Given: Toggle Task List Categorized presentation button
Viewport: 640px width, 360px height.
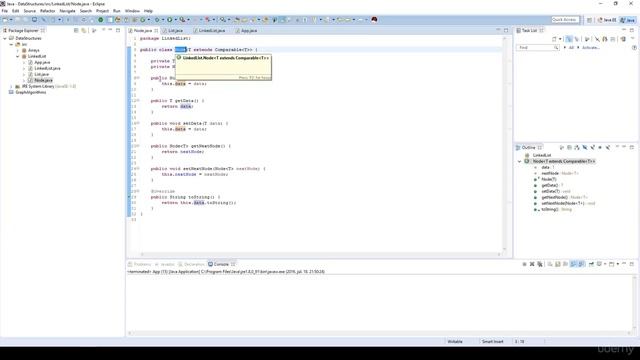Looking at the screenshot, I should pyautogui.click(x=569, y=39).
